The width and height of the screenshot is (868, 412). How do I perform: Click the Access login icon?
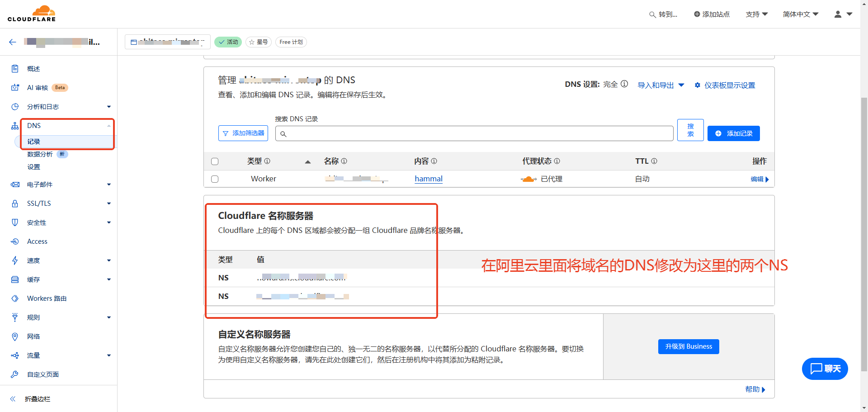(15, 242)
